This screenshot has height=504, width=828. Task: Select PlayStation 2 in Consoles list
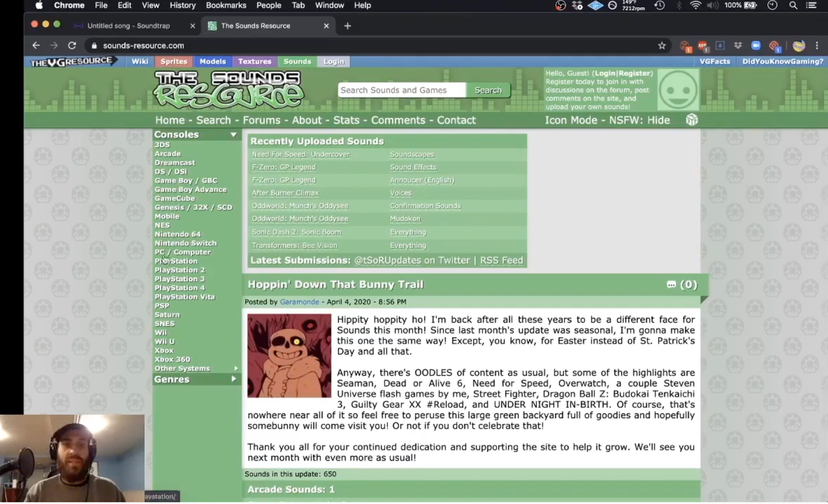pos(179,270)
